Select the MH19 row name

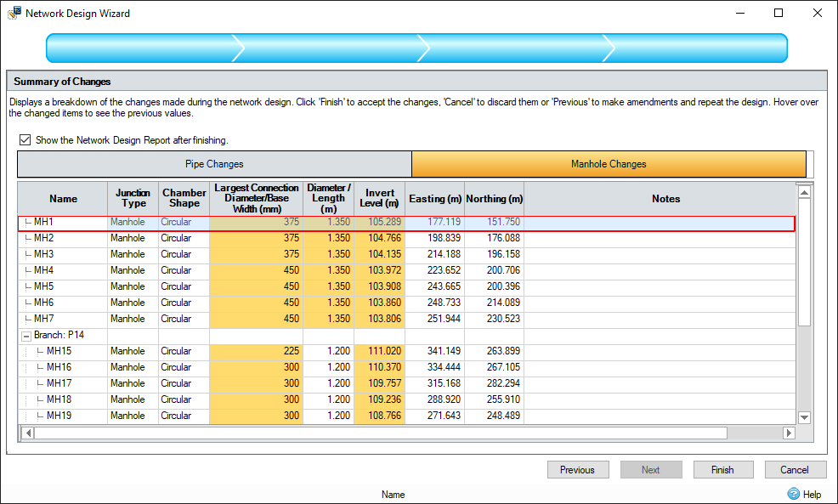(59, 416)
